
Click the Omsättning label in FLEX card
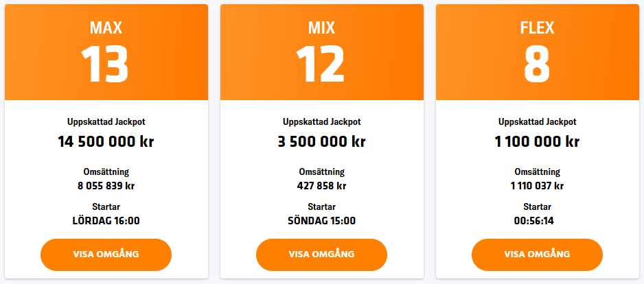537,171
